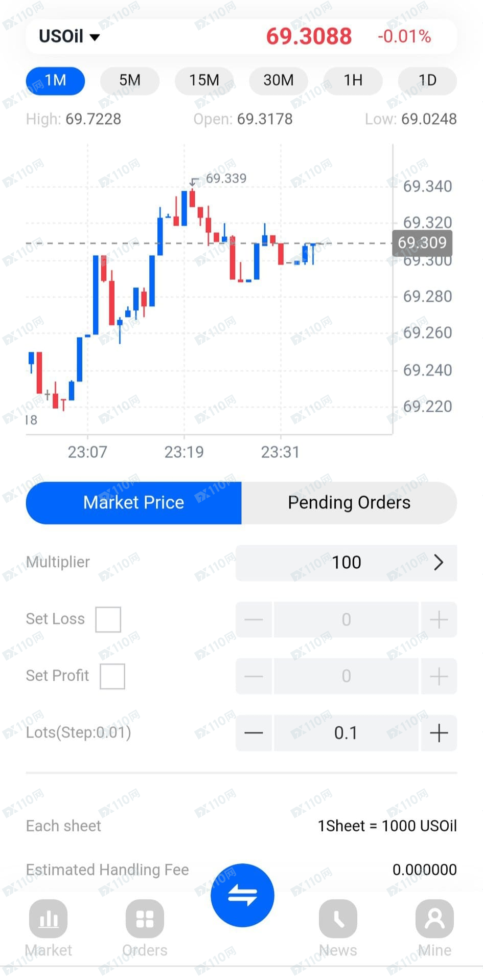Click the Set Loss plus button
The width and height of the screenshot is (483, 980).
(x=439, y=620)
